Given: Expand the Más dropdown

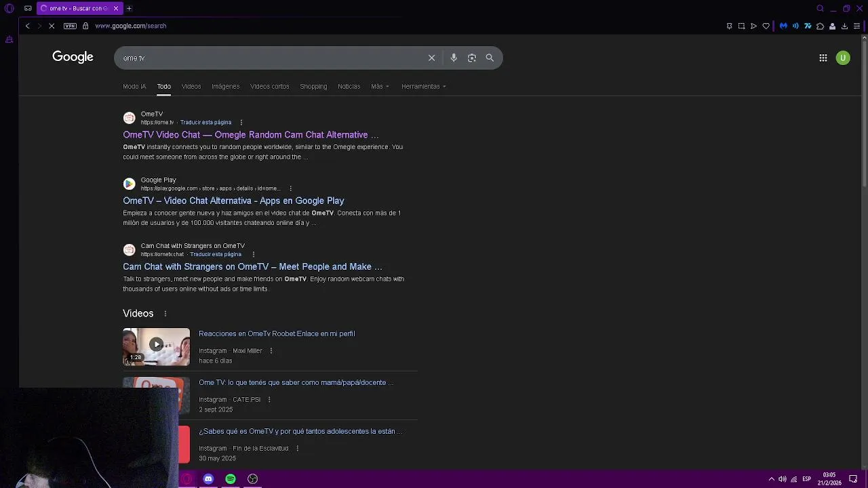Looking at the screenshot, I should 380,86.
